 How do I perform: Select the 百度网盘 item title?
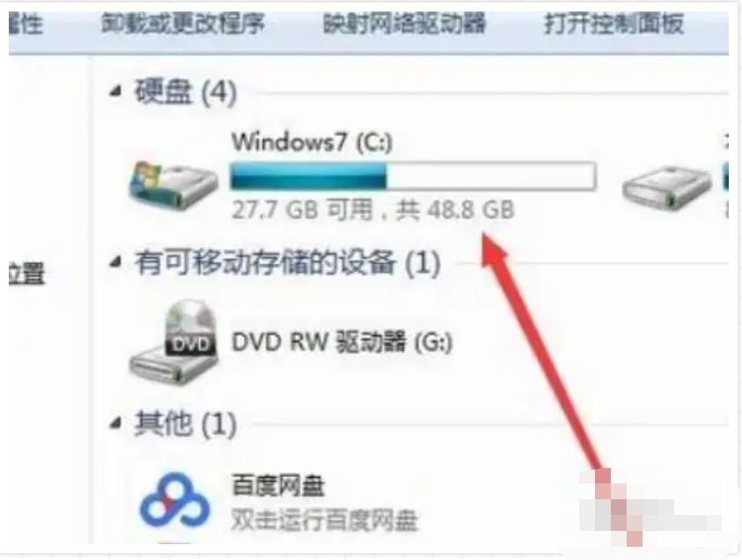[278, 485]
